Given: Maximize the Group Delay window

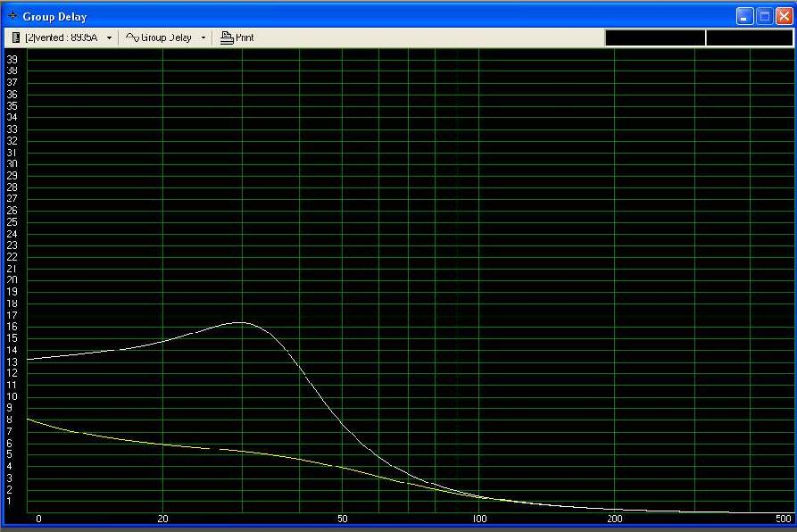Looking at the screenshot, I should point(765,16).
